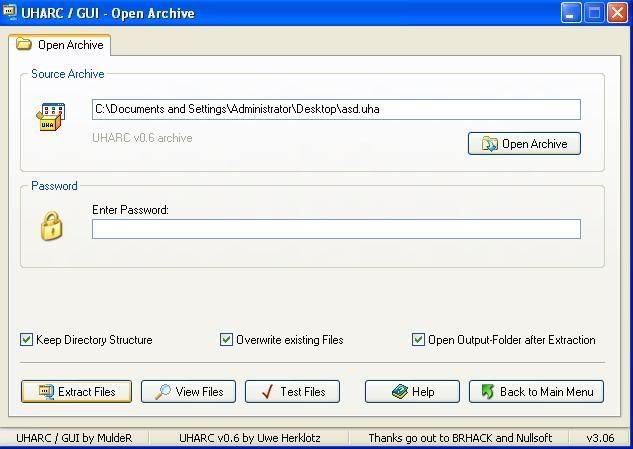Image resolution: width=633 pixels, height=449 pixels.
Task: Close the UHARC window
Action: 618,13
